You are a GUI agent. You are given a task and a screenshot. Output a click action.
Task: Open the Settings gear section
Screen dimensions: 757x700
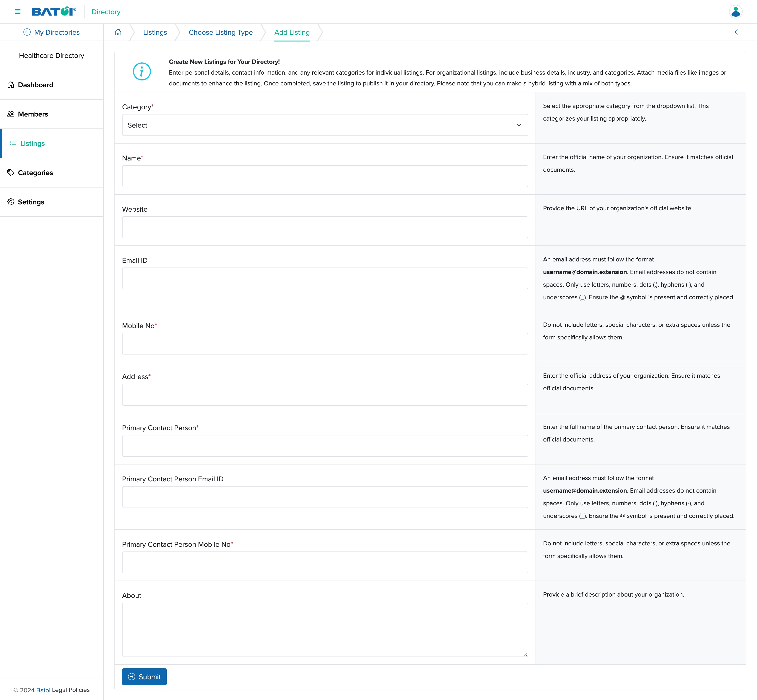point(31,202)
